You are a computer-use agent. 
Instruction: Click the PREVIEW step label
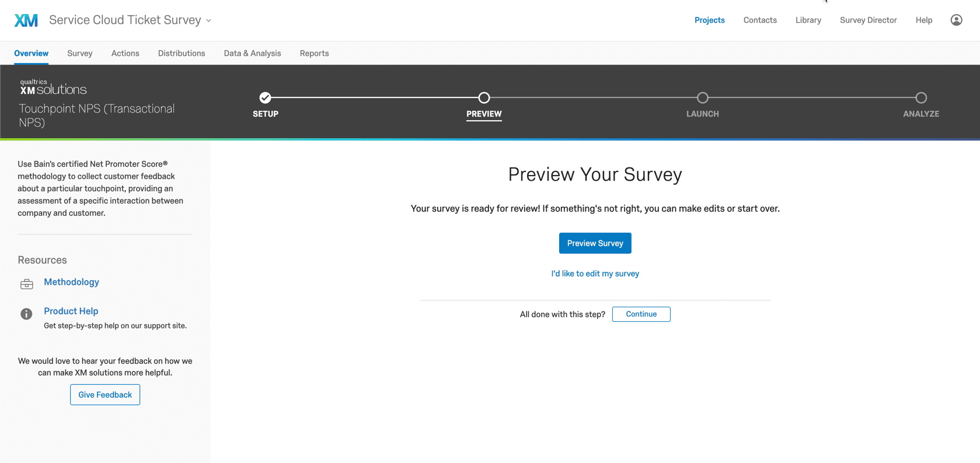(484, 114)
